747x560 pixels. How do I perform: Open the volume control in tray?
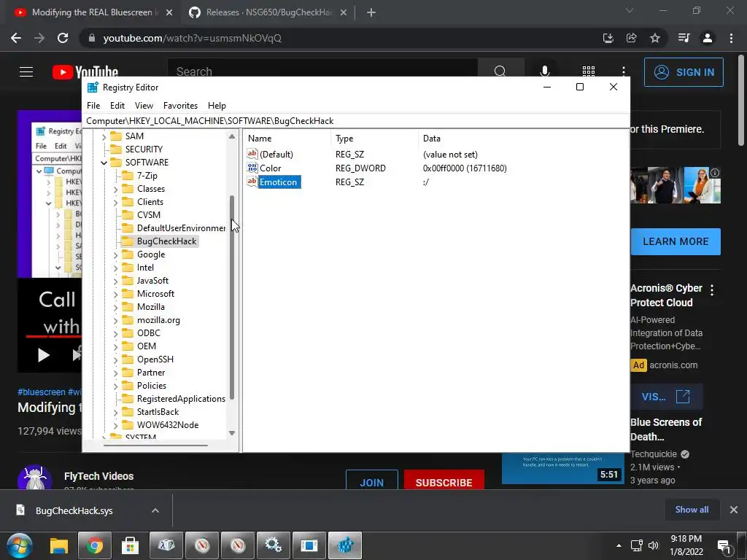[x=654, y=545]
